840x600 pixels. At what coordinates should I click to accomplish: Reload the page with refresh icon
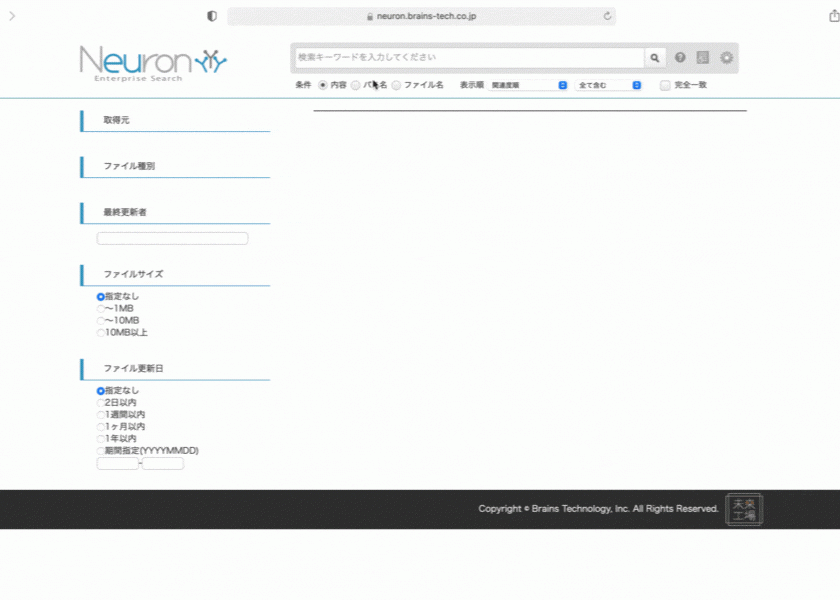[x=607, y=16]
